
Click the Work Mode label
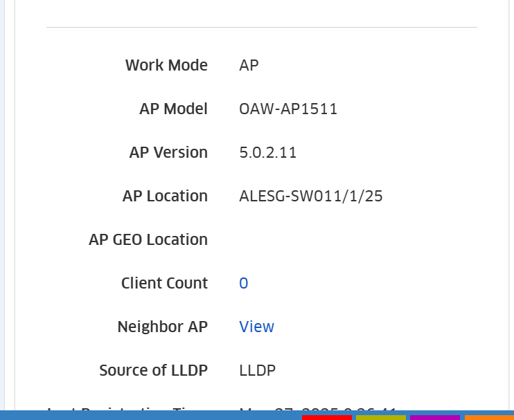coord(166,65)
